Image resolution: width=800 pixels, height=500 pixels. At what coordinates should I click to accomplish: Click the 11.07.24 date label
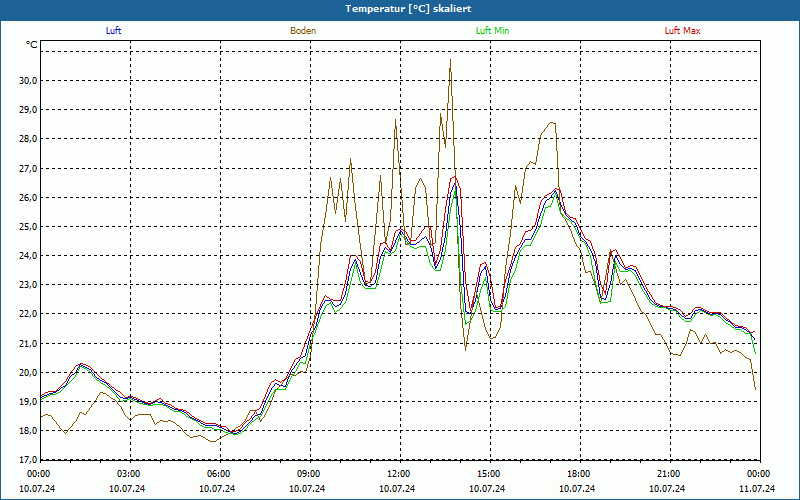tap(757, 488)
